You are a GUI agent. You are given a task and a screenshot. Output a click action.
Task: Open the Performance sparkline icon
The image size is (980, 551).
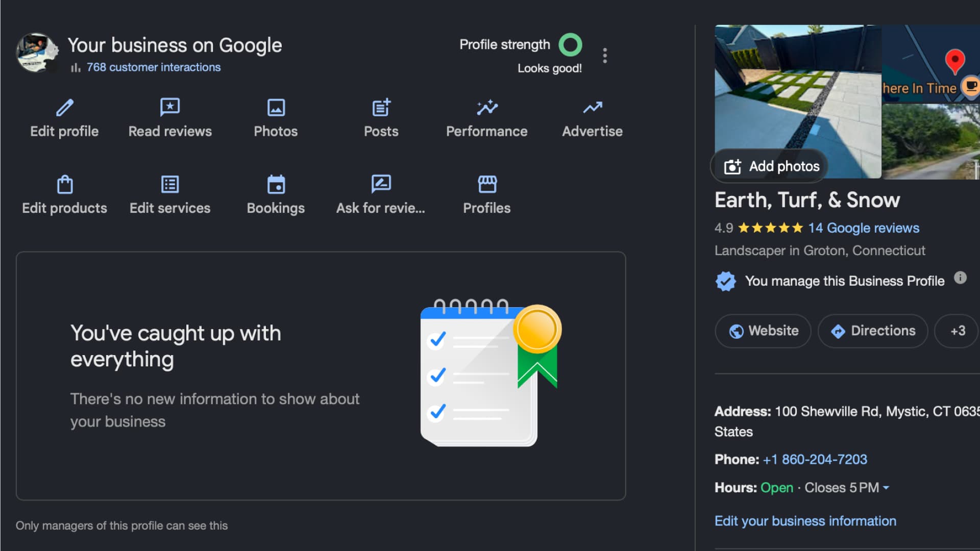487,108
